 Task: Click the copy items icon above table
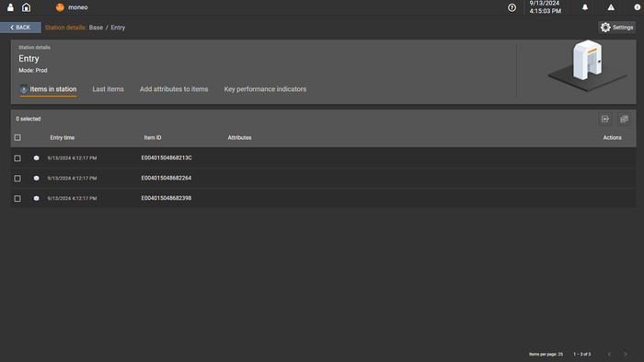tap(624, 119)
